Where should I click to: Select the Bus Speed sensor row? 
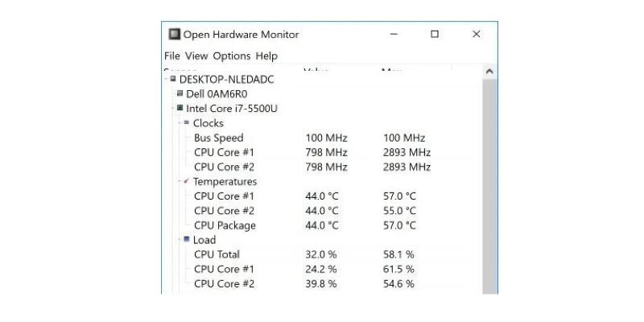click(x=323, y=138)
